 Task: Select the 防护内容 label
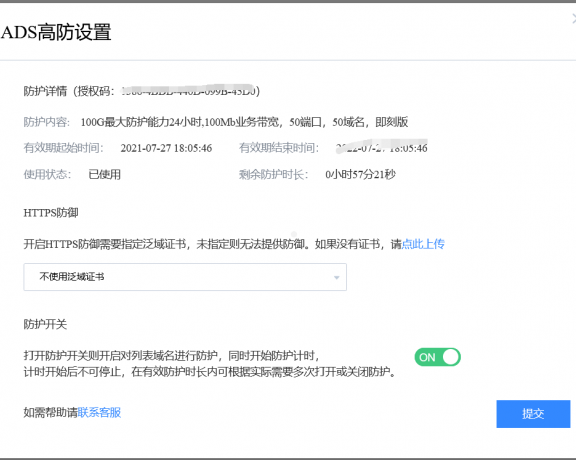pos(47,122)
